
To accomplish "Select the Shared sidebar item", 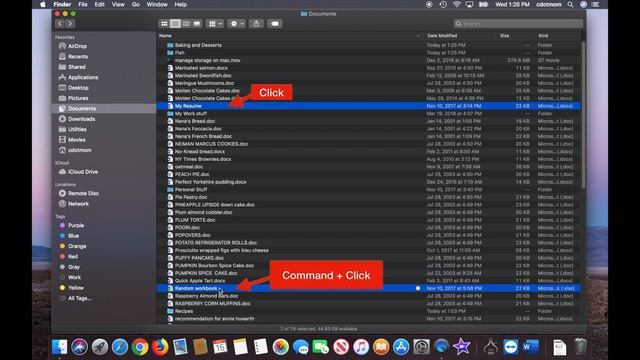I will pos(77,67).
